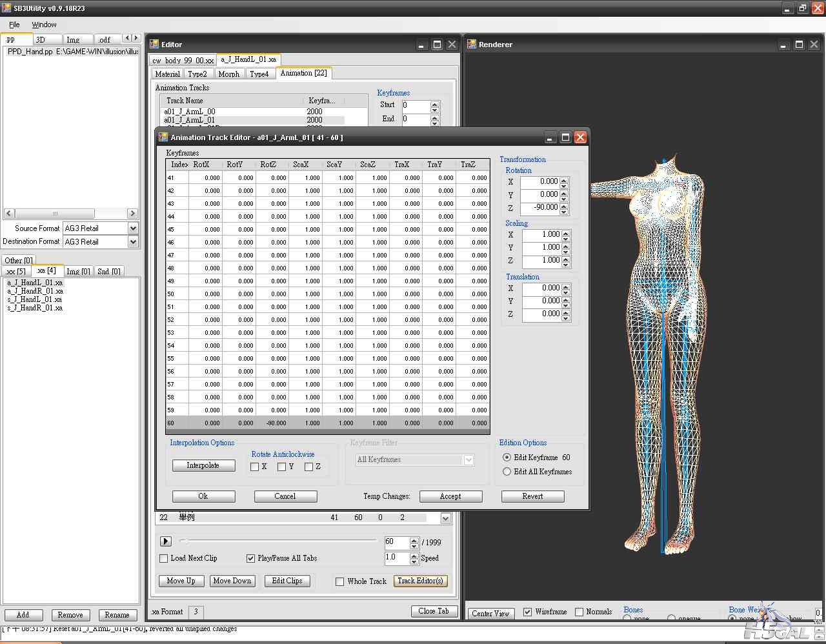Click tab scroll right arrow near .odf tab

[136, 38]
